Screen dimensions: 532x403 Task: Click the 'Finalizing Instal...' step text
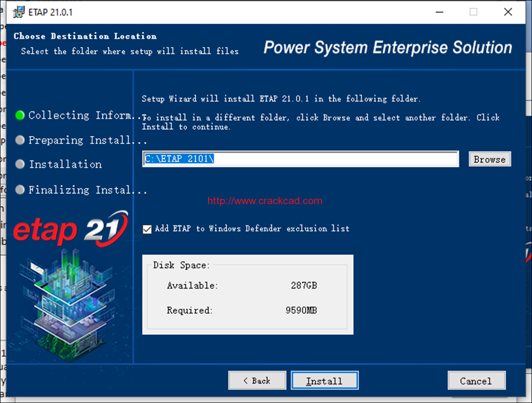(87, 190)
